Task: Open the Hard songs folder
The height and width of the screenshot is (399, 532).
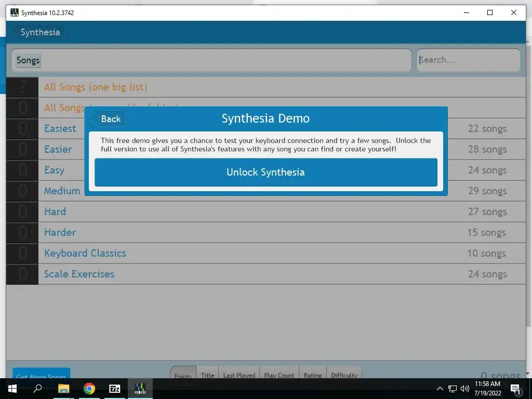Action: coord(265,212)
